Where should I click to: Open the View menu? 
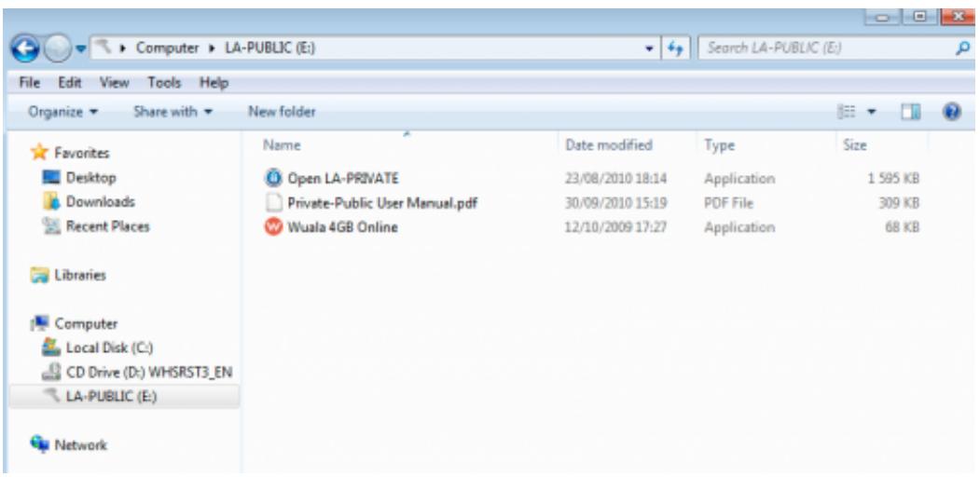click(113, 82)
